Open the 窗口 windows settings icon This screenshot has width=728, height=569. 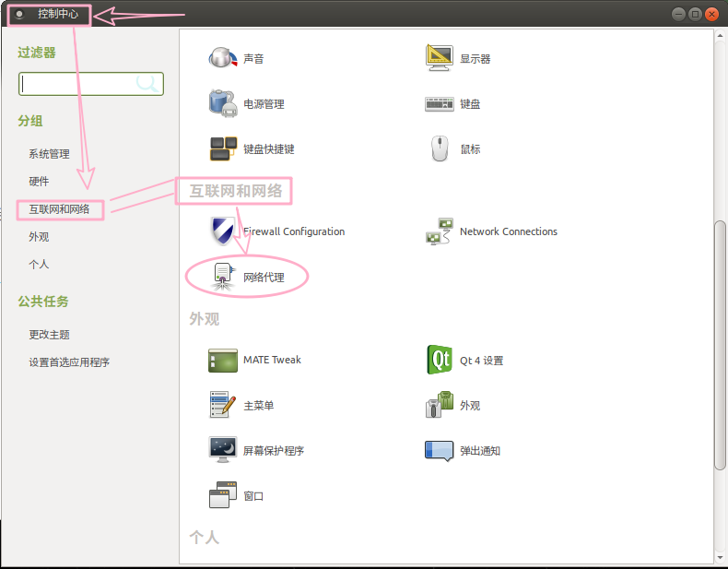223,494
